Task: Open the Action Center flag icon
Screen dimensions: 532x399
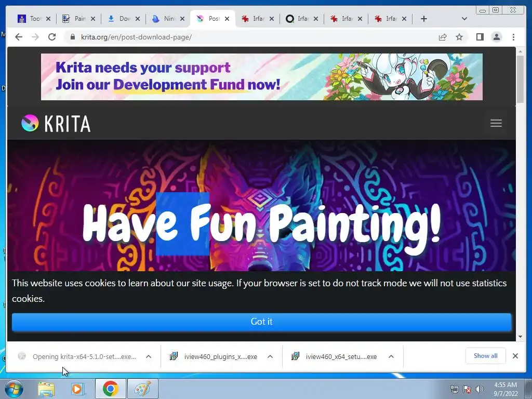Action: [467, 389]
